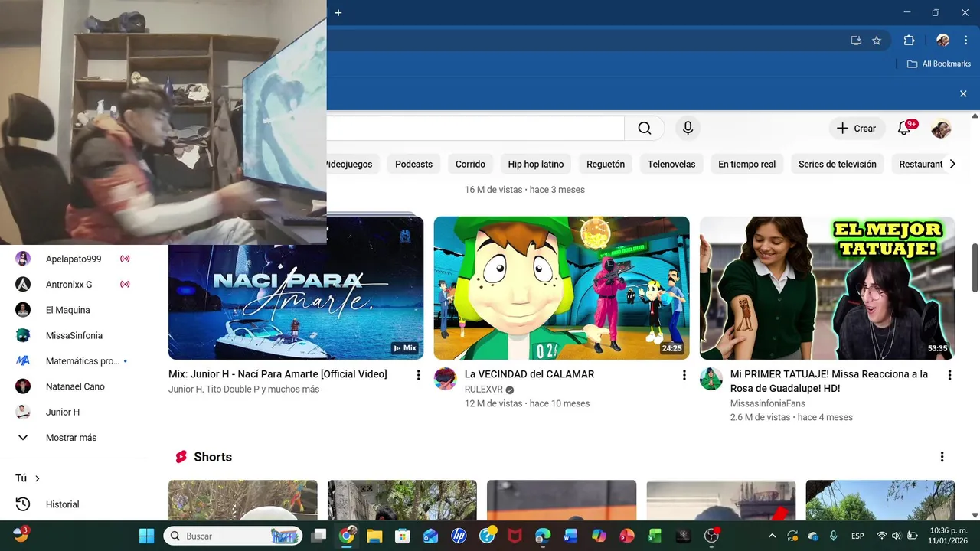Open the Tú section chevron
Viewport: 980px width, 551px height.
click(x=38, y=478)
